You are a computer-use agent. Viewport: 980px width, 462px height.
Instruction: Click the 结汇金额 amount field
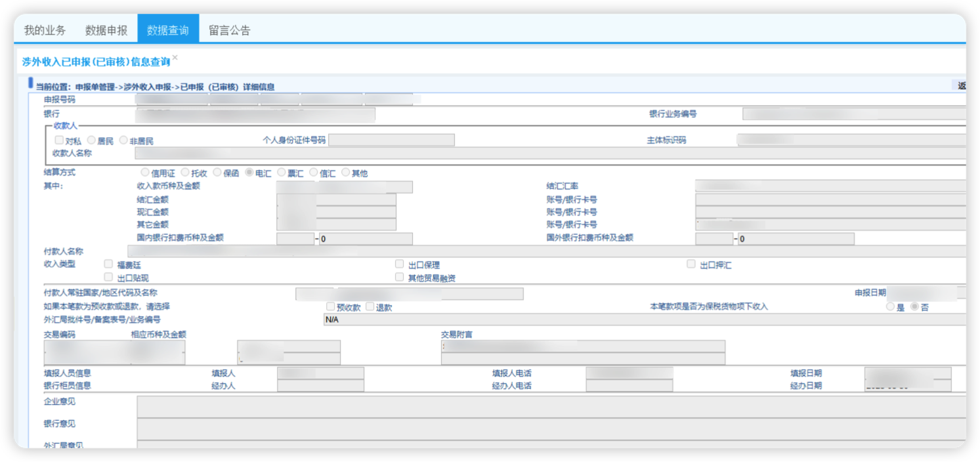pos(337,199)
